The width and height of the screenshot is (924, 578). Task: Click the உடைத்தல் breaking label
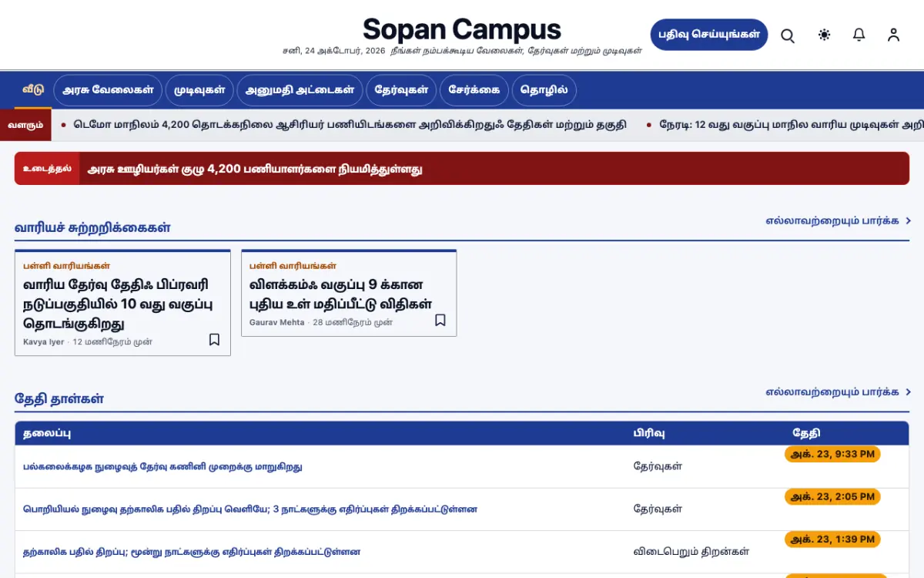point(47,168)
